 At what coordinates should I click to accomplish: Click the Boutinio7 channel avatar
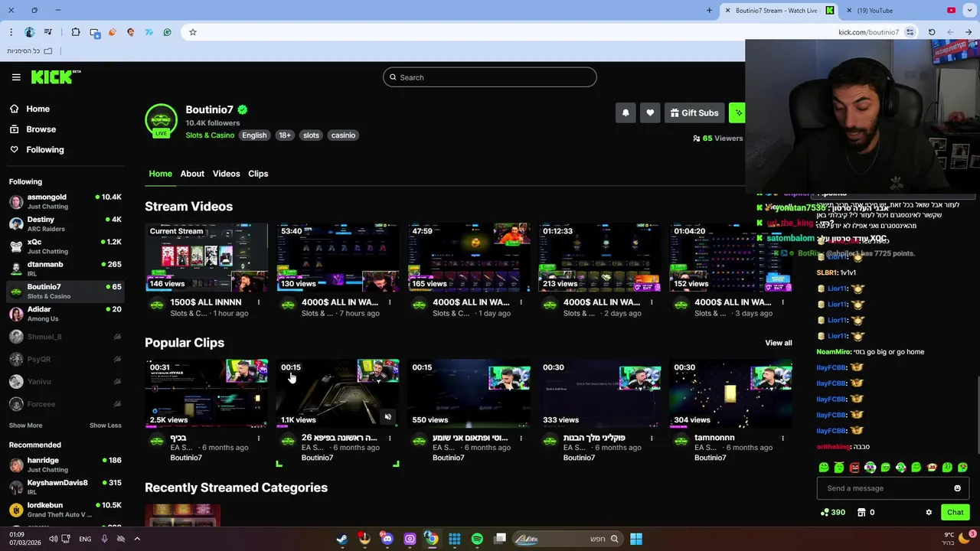(161, 120)
